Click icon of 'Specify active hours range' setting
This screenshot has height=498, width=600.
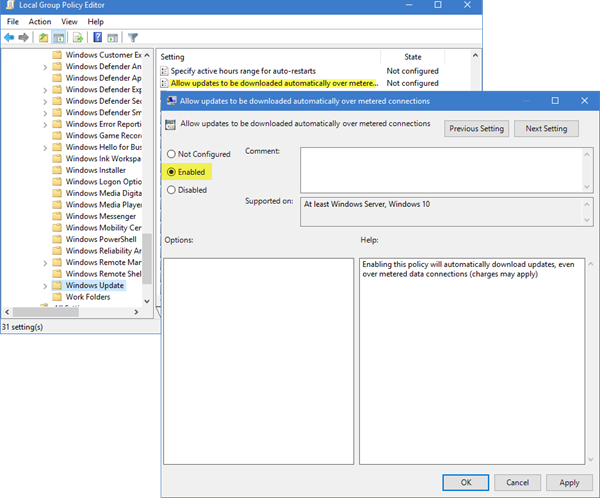pyautogui.click(x=164, y=71)
